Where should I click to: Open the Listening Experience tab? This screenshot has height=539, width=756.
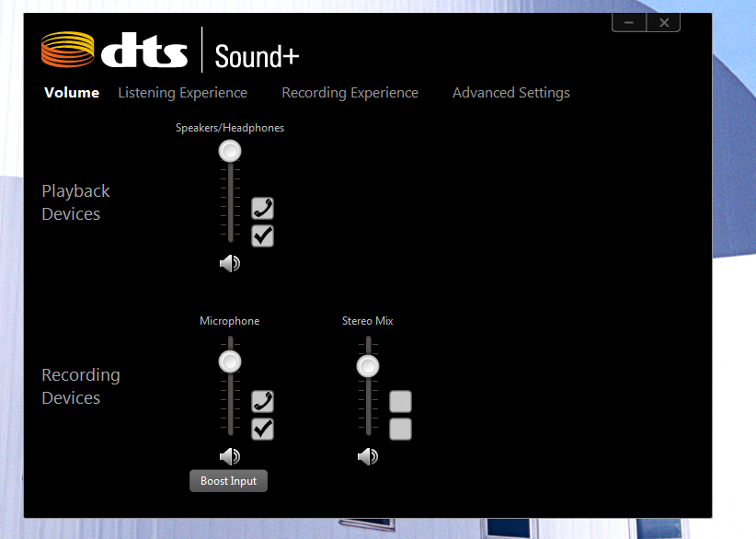[183, 93]
